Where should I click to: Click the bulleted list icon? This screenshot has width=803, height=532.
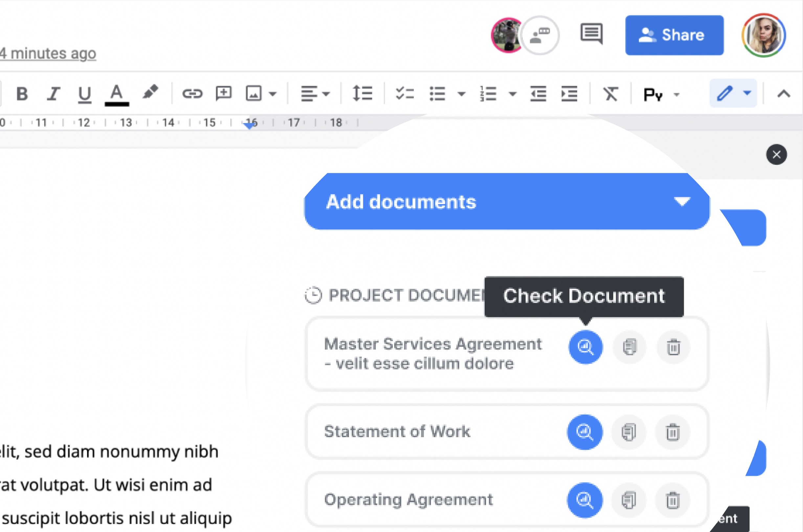pyautogui.click(x=437, y=94)
